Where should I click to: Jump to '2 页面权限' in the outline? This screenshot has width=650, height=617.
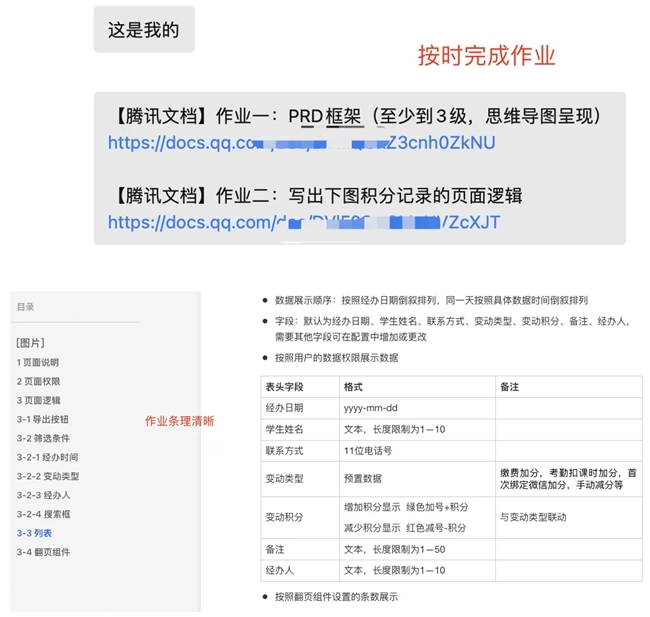point(38,381)
